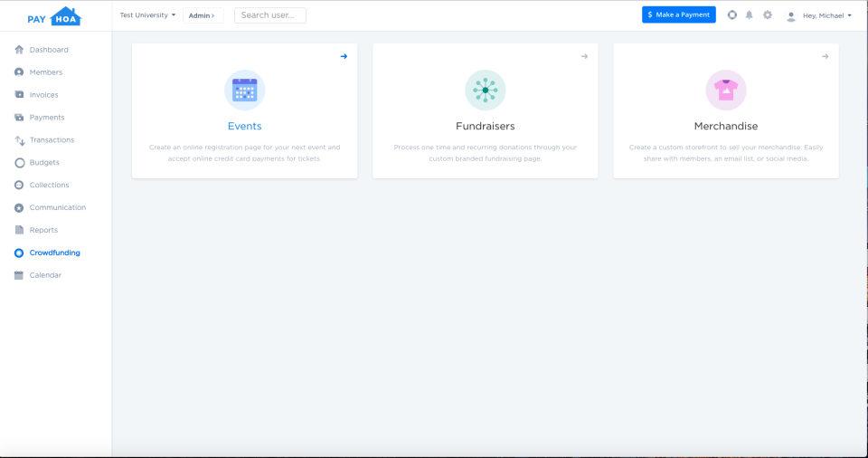Open the settings gear icon
868x458 pixels.
click(768, 15)
